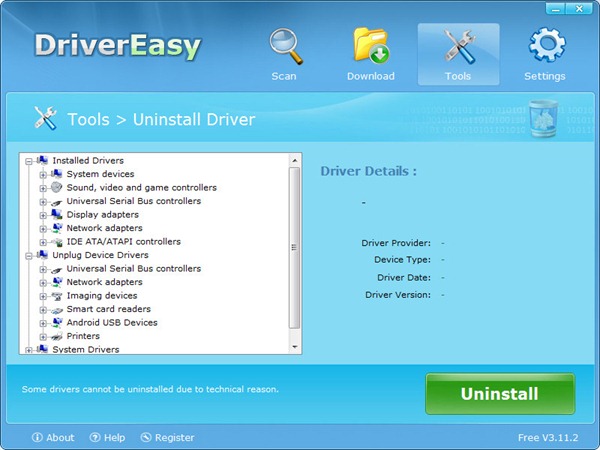Select System devices entry
Viewport: 600px width, 450px height.
pyautogui.click(x=100, y=174)
